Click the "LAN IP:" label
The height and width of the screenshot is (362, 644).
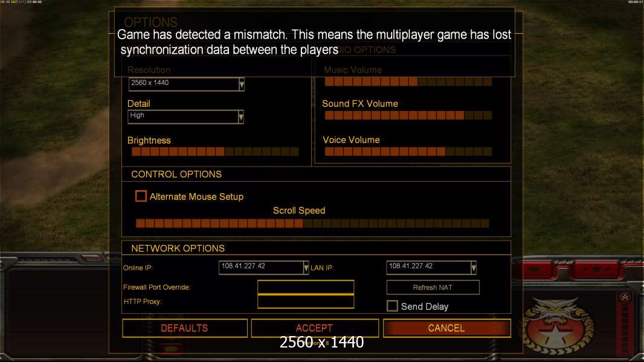[322, 268]
